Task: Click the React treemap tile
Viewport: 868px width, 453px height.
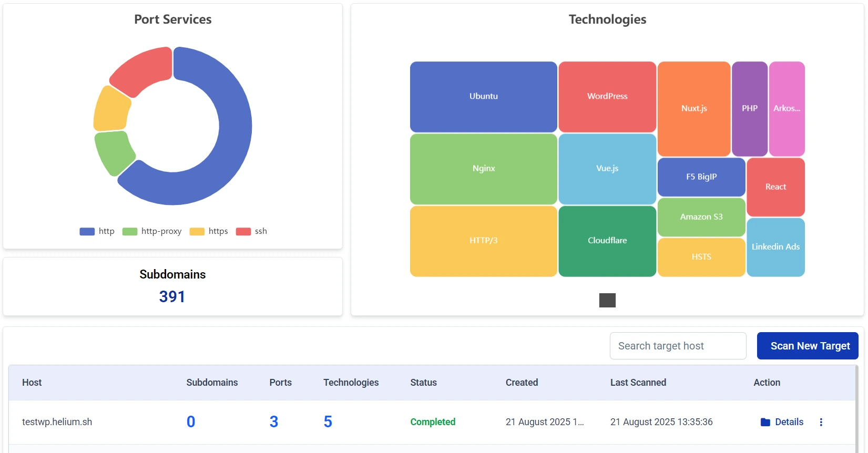Action: click(x=775, y=187)
